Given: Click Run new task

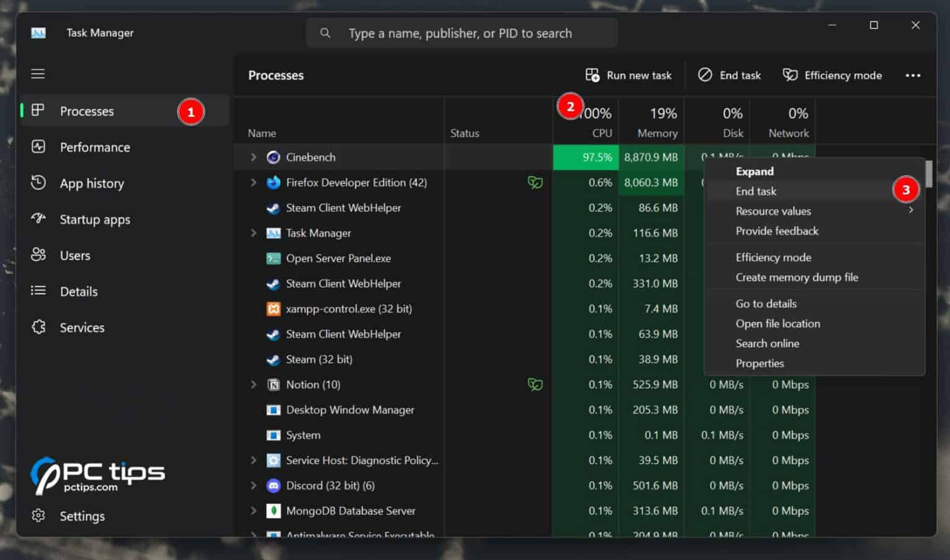Looking at the screenshot, I should (x=628, y=75).
